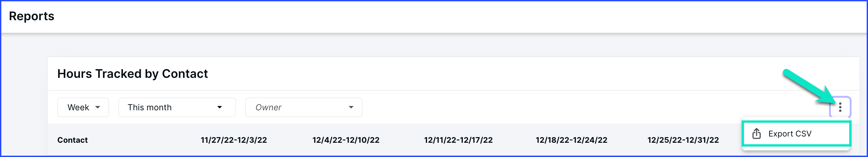Click the Owner dropdown caret arrow
Viewport: 868px width, 157px height.
pos(351,107)
